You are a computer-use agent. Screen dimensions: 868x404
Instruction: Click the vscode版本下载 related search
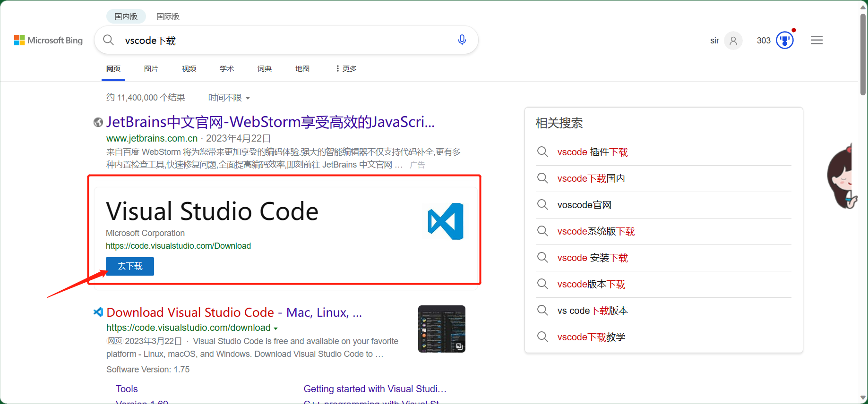[x=591, y=284]
